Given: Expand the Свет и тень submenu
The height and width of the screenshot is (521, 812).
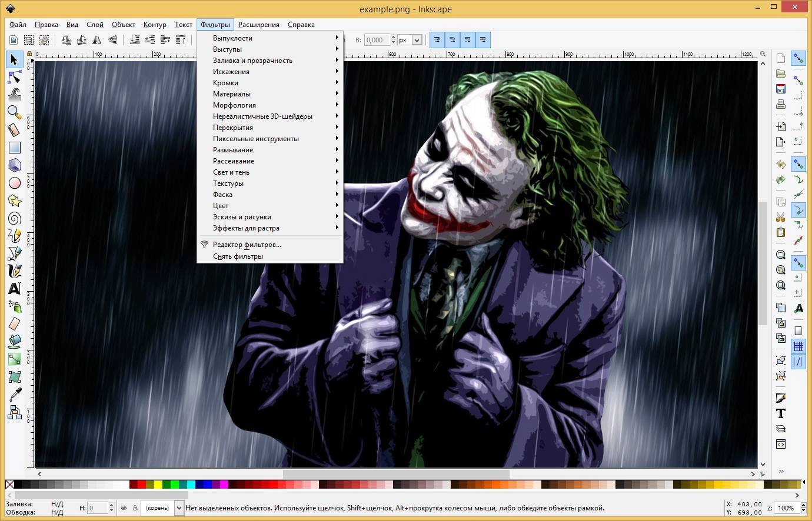Looking at the screenshot, I should (x=270, y=172).
